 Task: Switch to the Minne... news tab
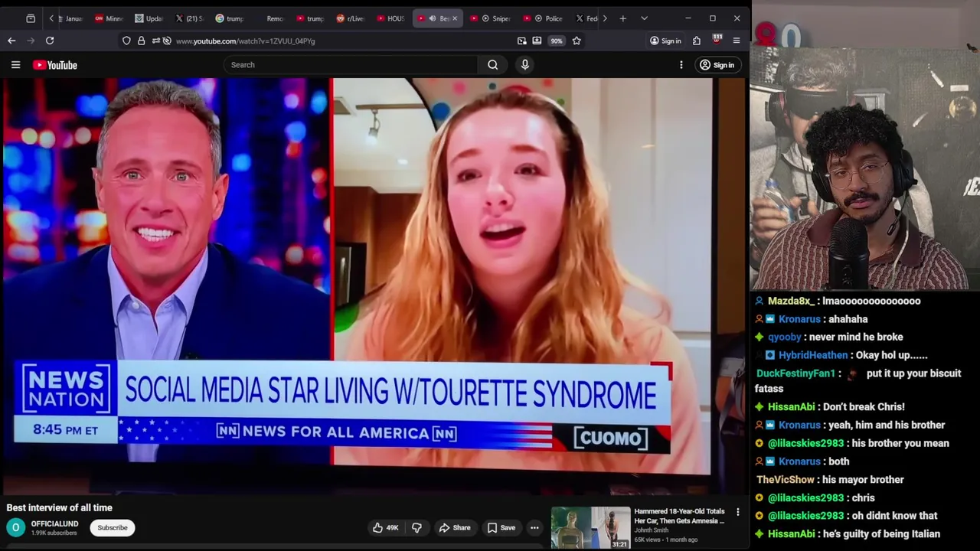[x=109, y=18]
